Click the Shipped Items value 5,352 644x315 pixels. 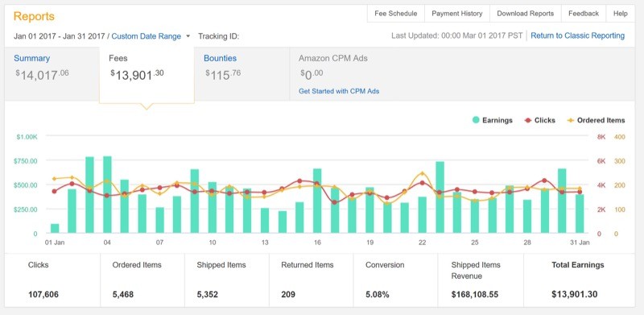[208, 294]
